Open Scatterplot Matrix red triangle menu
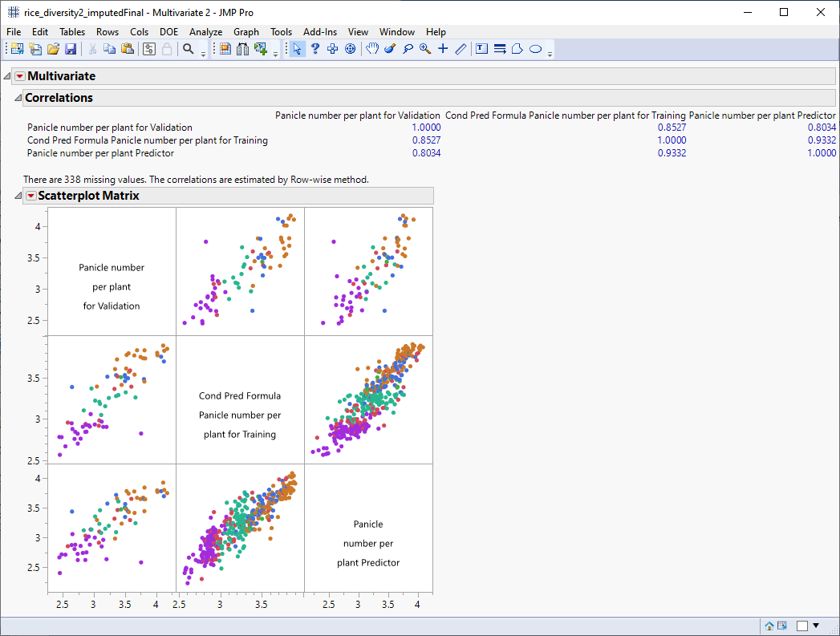Viewport: 840px width, 636px height. click(x=30, y=196)
